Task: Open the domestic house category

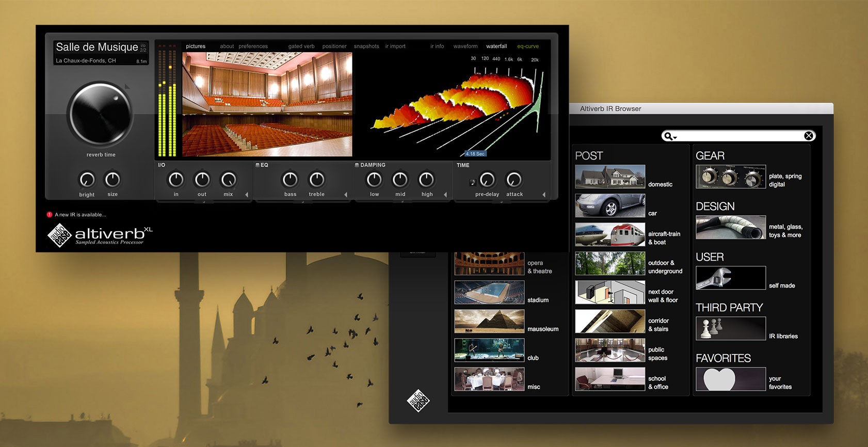Action: point(610,177)
